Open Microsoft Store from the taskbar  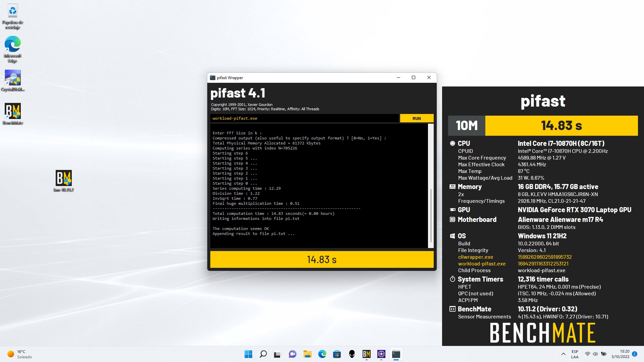[337, 354]
